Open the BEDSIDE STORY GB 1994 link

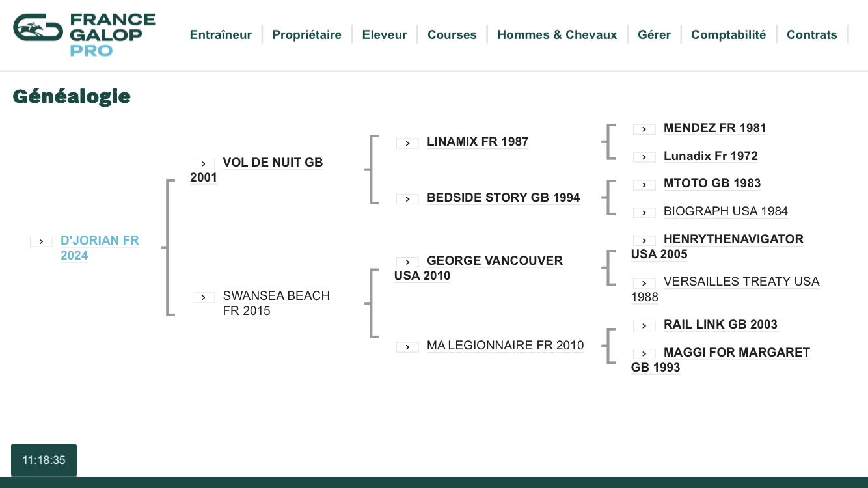click(503, 198)
